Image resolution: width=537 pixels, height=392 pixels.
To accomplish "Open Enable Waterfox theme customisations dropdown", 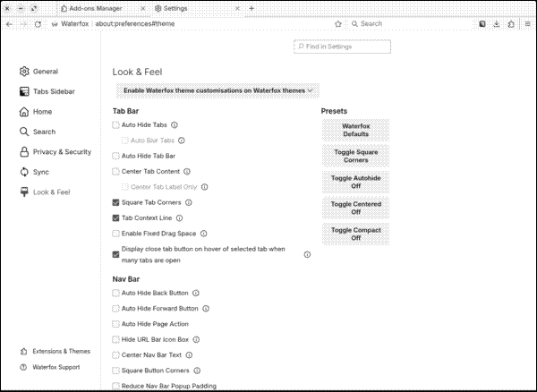I will point(217,90).
